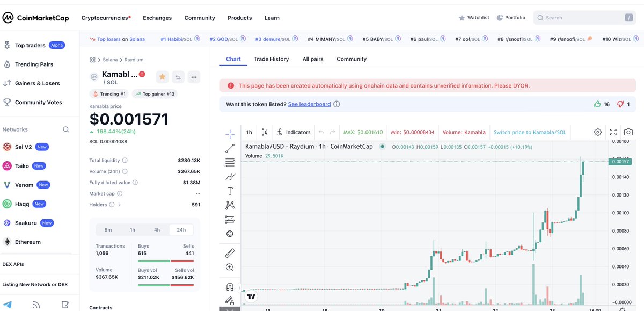
Task: Switch price to Kamabla/SOL
Action: 530,132
